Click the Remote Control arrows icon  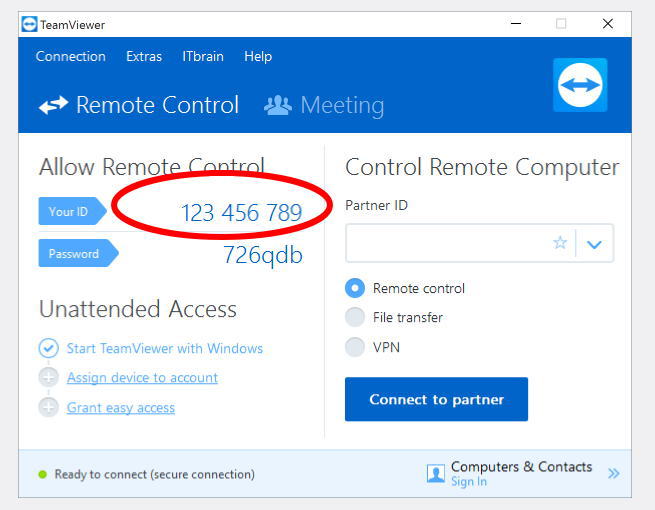pyautogui.click(x=53, y=105)
